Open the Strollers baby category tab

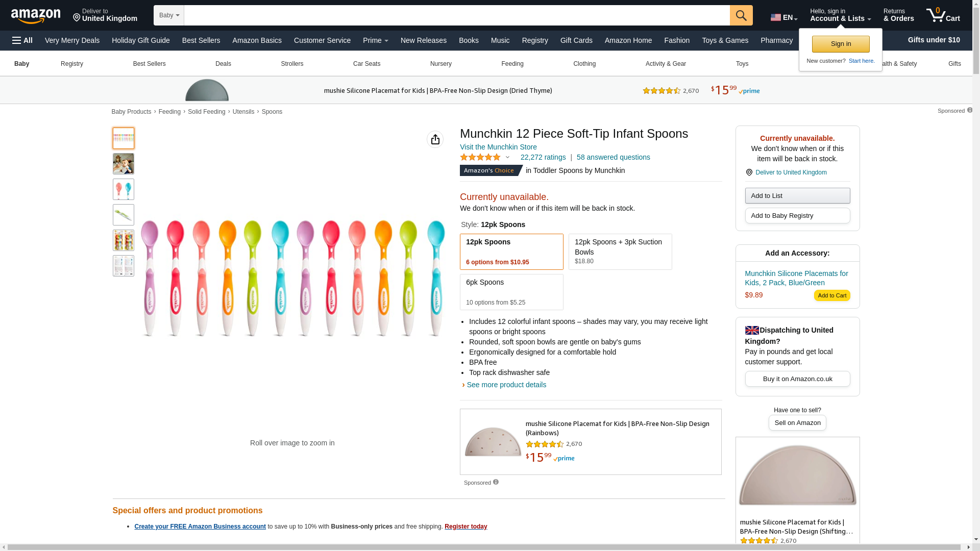pos(292,64)
